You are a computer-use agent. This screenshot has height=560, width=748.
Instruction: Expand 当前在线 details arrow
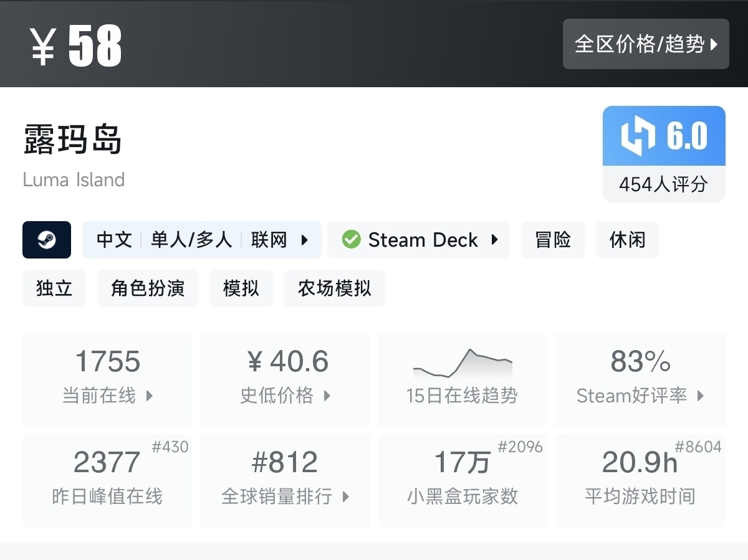(x=150, y=396)
